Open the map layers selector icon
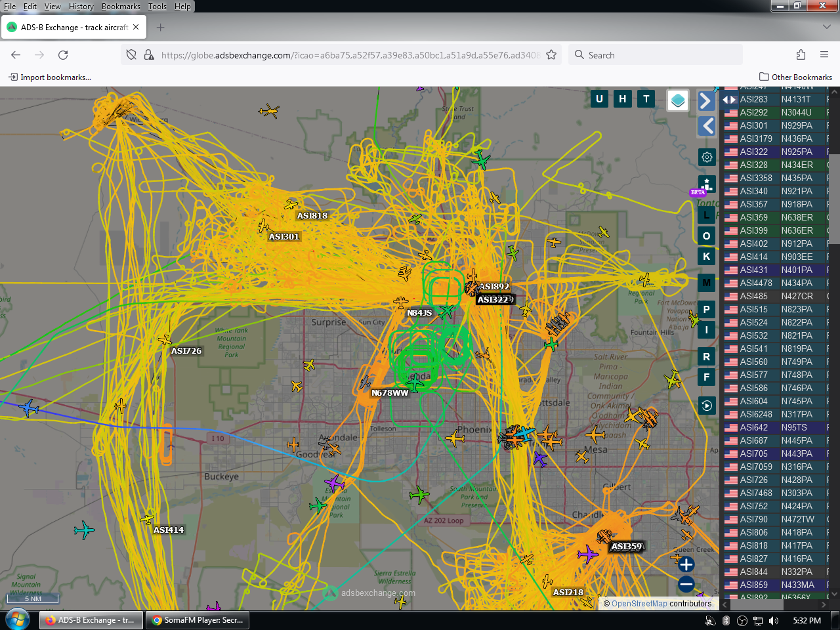The height and width of the screenshot is (630, 840). [678, 100]
